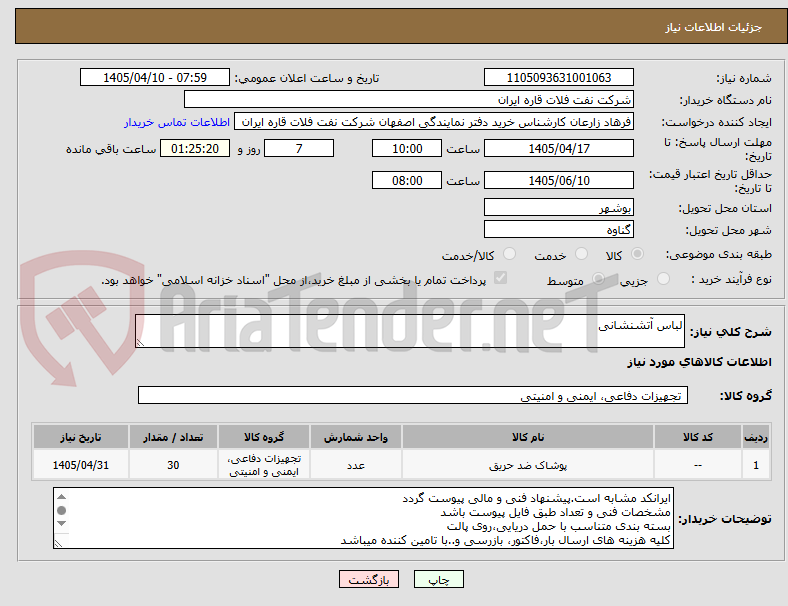Click the واحد شمارش column header

356,437
